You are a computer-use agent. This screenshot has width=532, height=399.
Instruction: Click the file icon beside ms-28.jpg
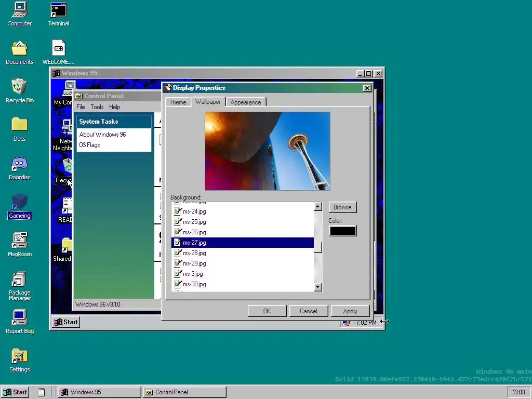click(178, 253)
